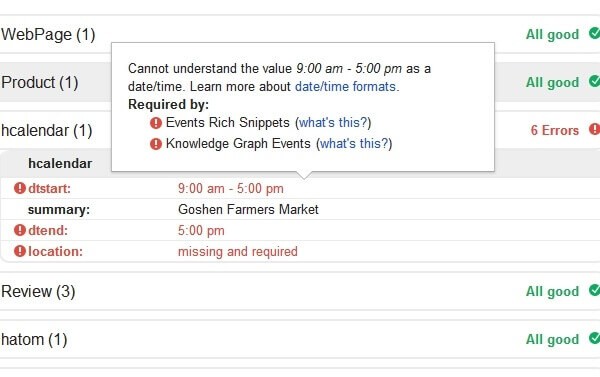The width and height of the screenshot is (600, 377).
Task: Select the dtstart value 9:00 am - 5:00 pm
Action: (231, 189)
